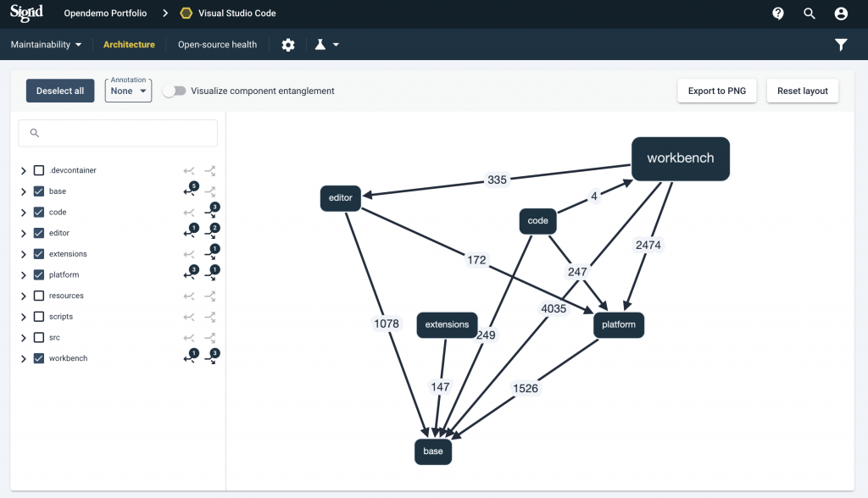
Task: Open the settings gear icon
Action: tap(288, 45)
